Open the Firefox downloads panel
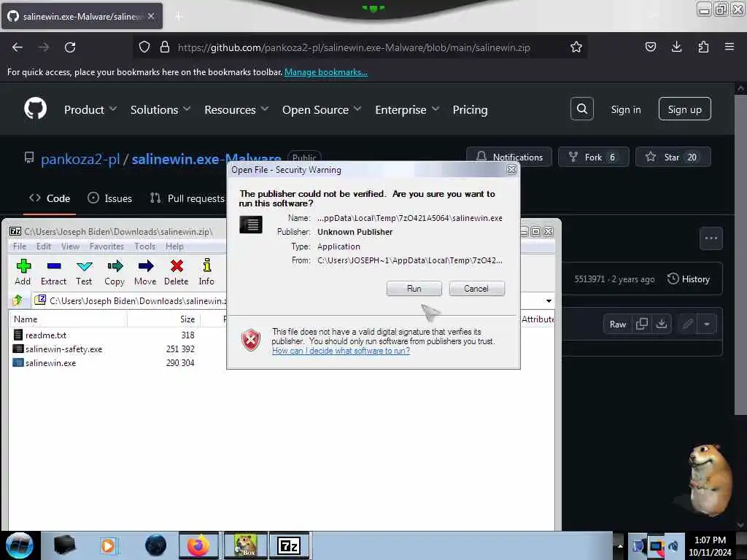Screen dimensions: 747x560 point(676,47)
